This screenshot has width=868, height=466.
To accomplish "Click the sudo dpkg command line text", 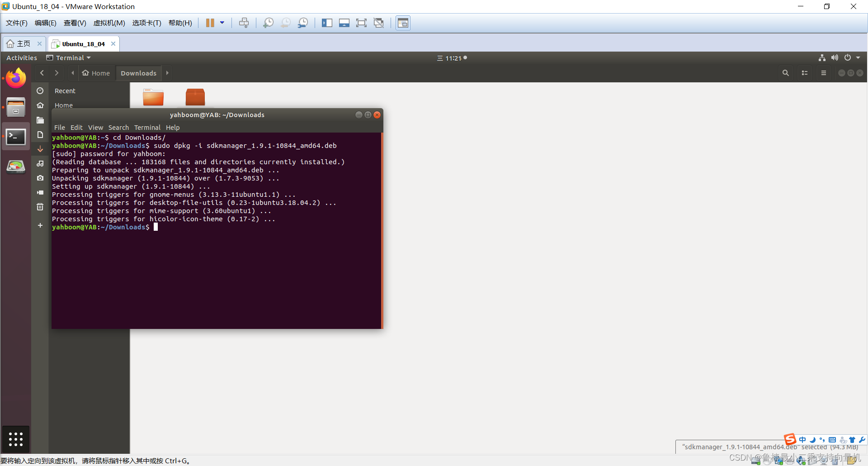I will (x=245, y=146).
